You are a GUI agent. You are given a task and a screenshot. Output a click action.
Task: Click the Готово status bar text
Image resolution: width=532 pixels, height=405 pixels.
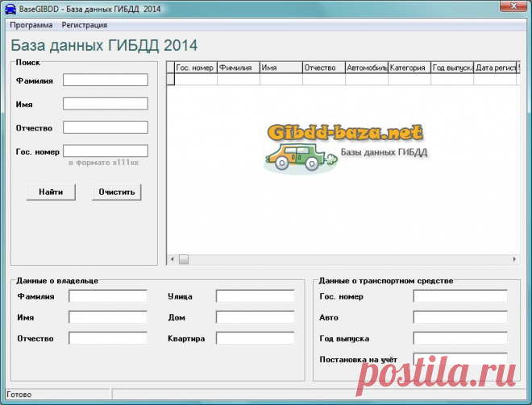click(x=19, y=395)
